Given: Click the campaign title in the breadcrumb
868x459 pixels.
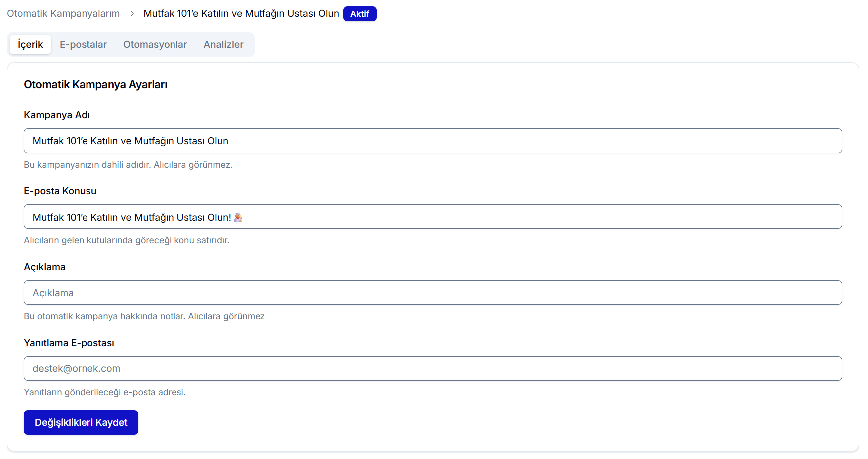Looking at the screenshot, I should (241, 14).
